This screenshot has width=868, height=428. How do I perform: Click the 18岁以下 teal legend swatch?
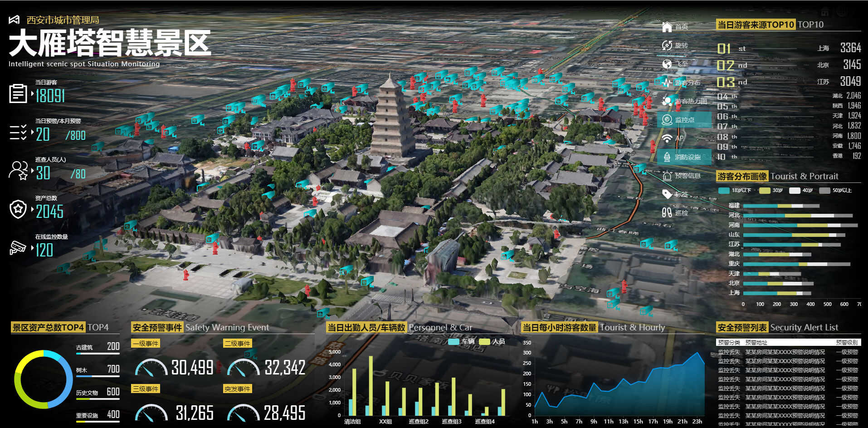pyautogui.click(x=724, y=191)
